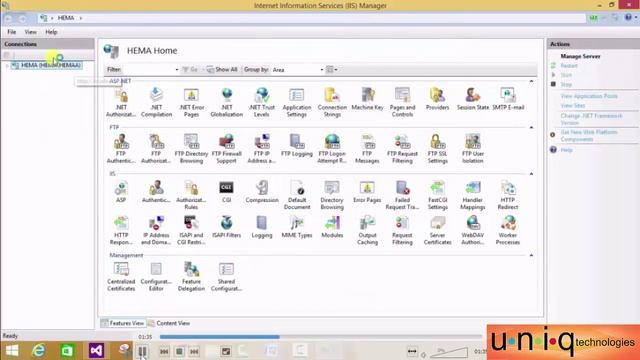Collapse the FTP group
The width and height of the screenshot is (640, 360).
pos(531,127)
